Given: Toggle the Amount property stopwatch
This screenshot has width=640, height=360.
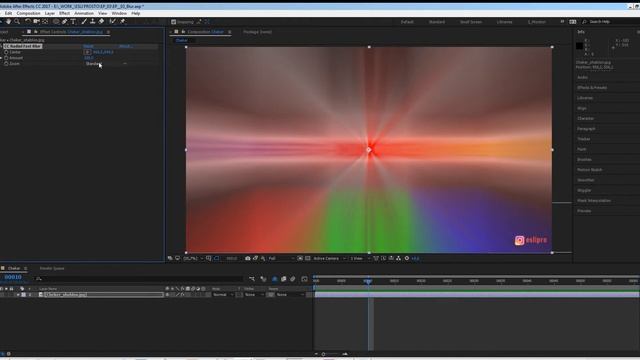Looking at the screenshot, I should 6,58.
